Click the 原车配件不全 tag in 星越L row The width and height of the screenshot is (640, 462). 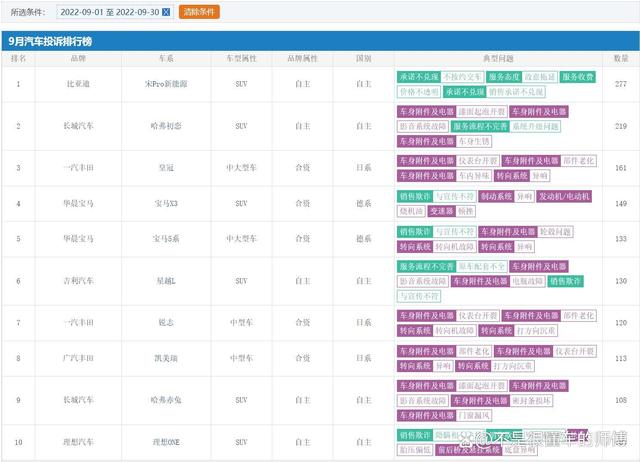[x=482, y=267]
